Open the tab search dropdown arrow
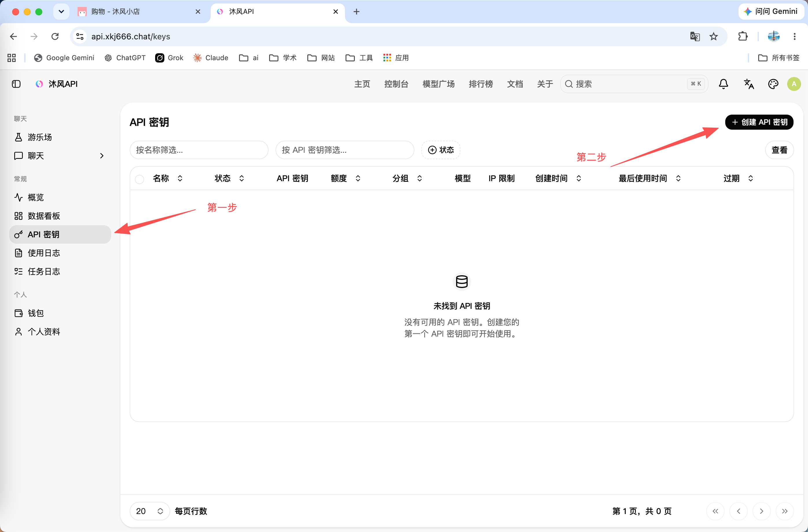808x532 pixels. point(61,12)
